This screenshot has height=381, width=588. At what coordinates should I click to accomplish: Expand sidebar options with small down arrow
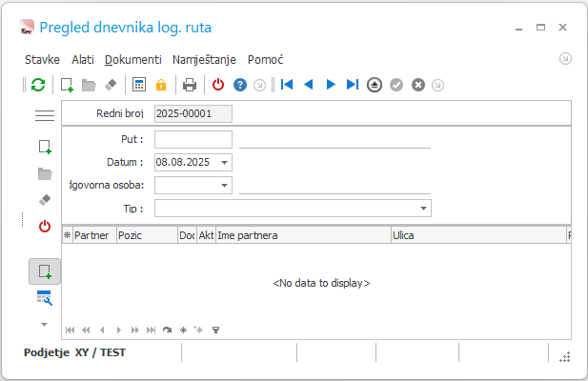[x=44, y=325]
